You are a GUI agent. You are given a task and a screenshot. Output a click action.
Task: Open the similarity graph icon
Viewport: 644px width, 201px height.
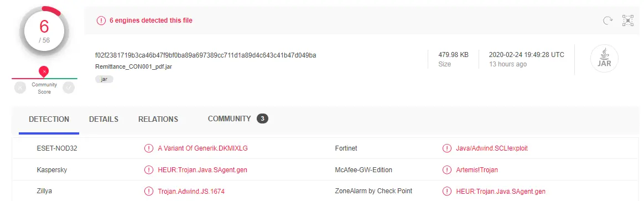pyautogui.click(x=627, y=20)
